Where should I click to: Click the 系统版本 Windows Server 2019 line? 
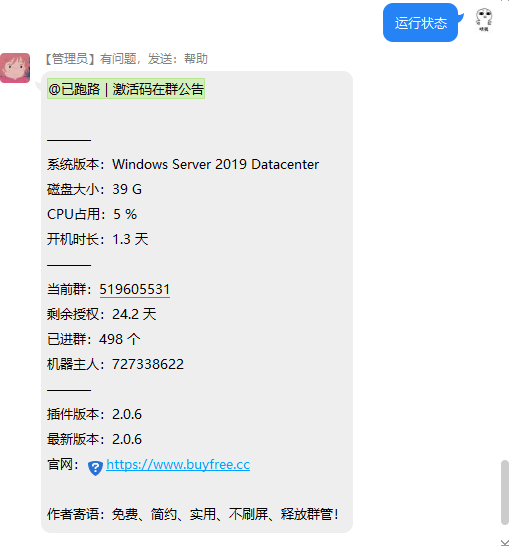click(x=183, y=165)
